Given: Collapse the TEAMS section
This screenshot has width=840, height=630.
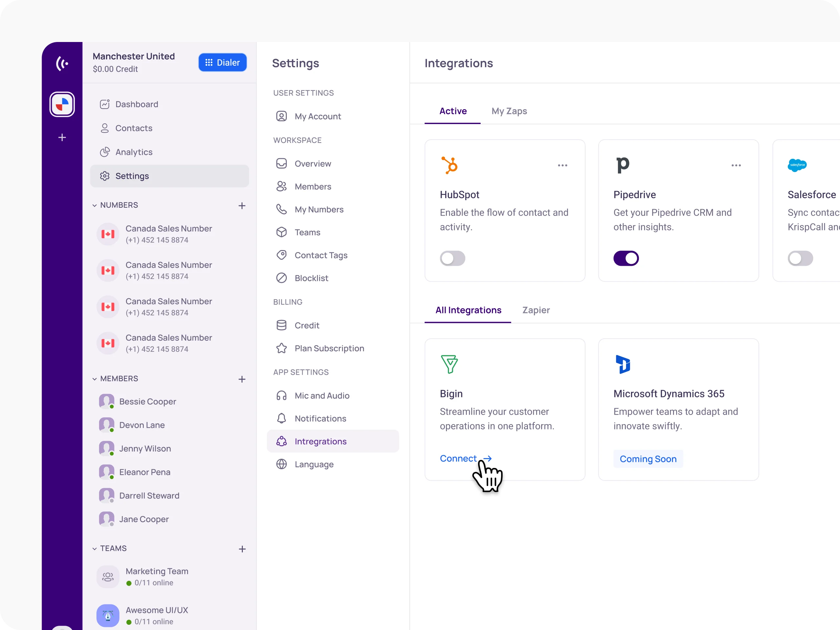Looking at the screenshot, I should pyautogui.click(x=94, y=549).
